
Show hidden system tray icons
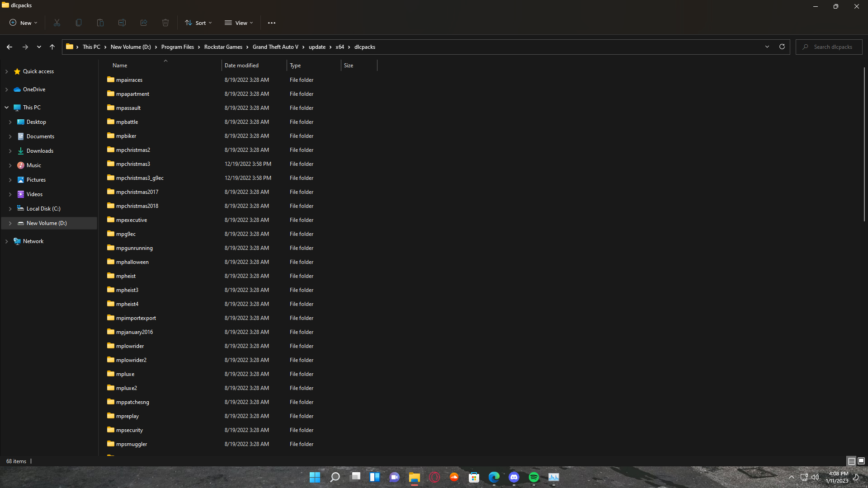tap(792, 477)
